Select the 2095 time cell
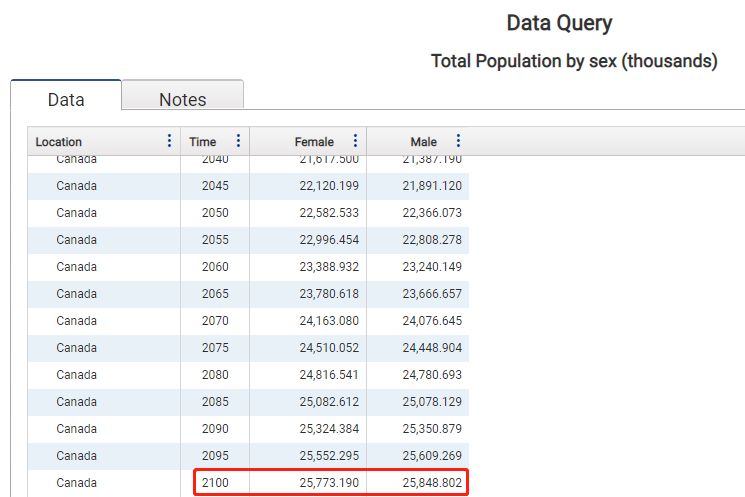The height and width of the screenshot is (497, 745). click(x=215, y=456)
